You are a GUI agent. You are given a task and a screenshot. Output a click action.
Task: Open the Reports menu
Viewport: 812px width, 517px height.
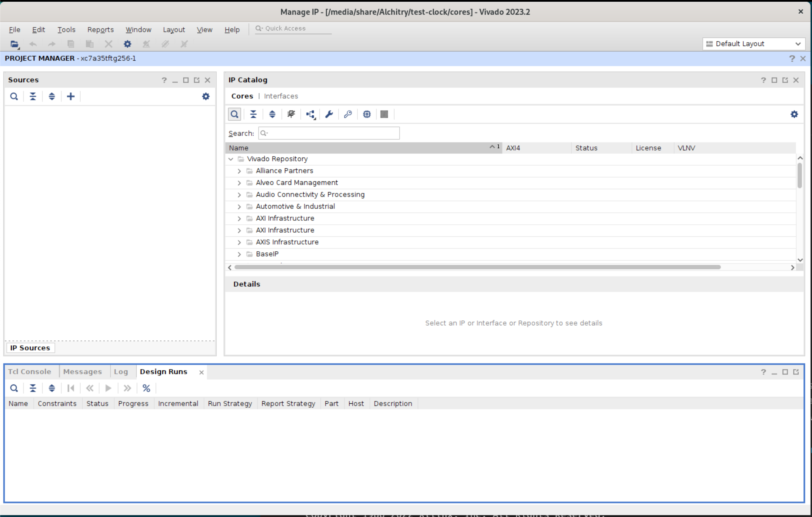100,30
